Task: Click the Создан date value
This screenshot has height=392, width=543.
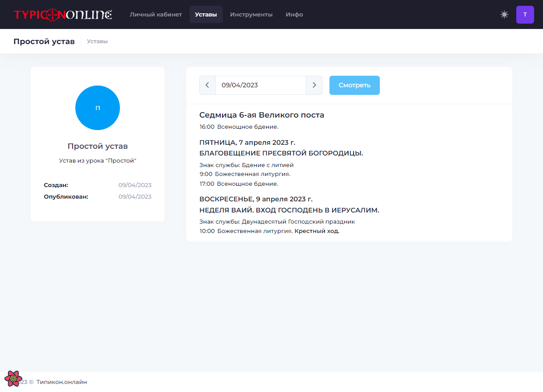Action: point(135,185)
